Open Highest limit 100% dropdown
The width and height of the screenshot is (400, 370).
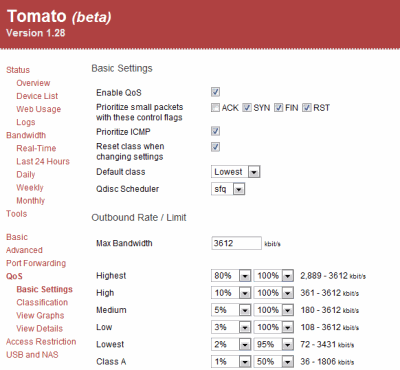tap(274, 276)
